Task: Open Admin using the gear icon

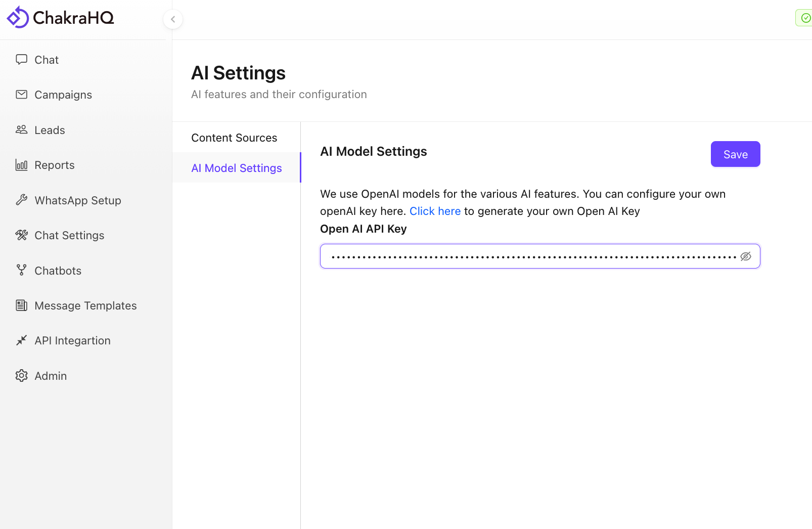Action: pos(21,376)
